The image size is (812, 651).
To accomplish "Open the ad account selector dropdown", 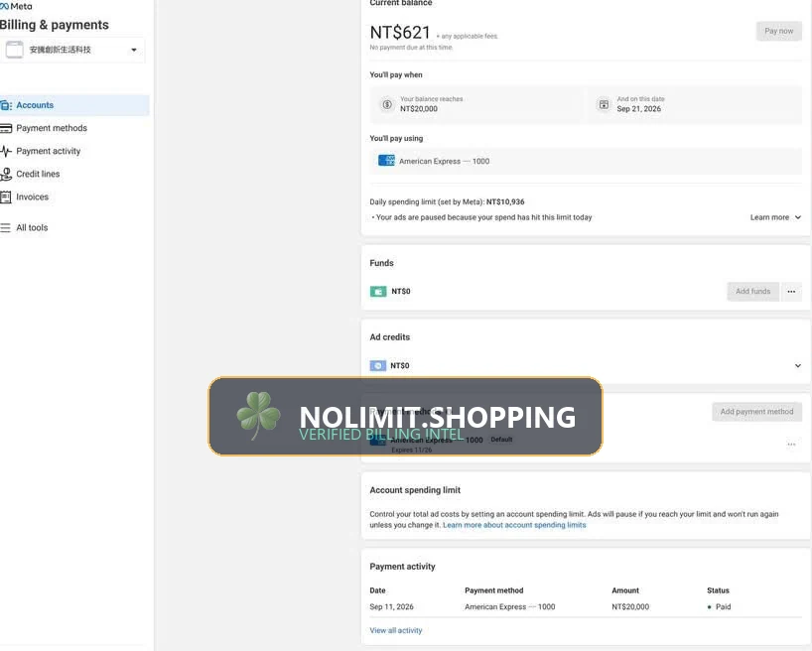I will 72,50.
